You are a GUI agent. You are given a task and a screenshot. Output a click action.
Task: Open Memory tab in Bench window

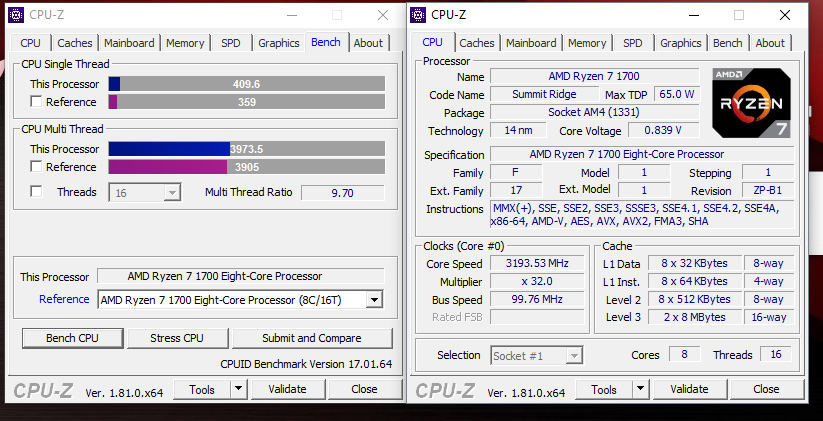[185, 43]
